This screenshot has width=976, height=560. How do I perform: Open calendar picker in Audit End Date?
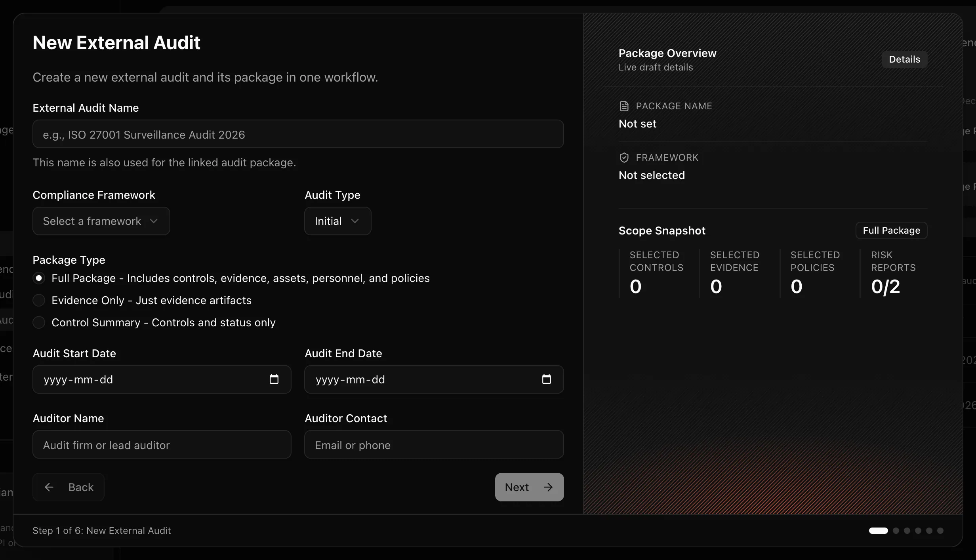(547, 379)
